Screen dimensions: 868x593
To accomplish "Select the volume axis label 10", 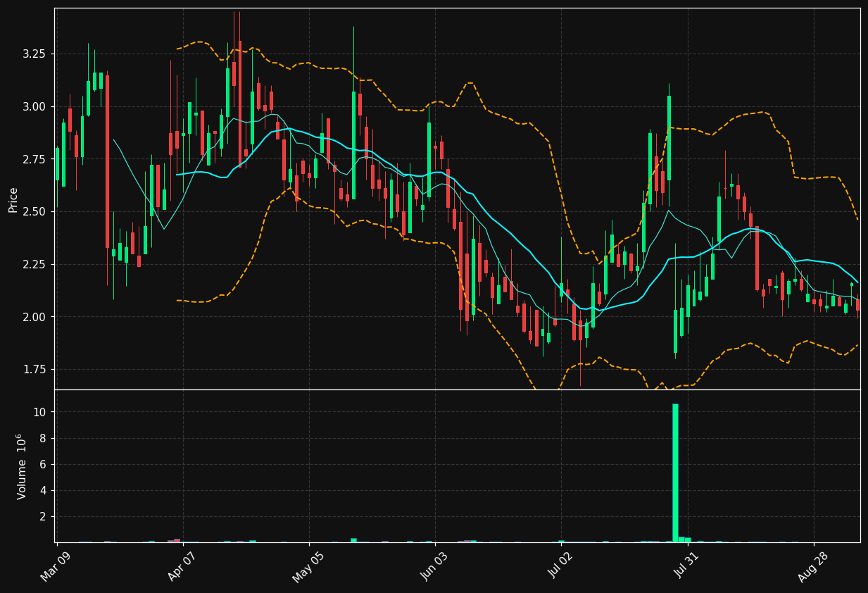I will (x=42, y=412).
